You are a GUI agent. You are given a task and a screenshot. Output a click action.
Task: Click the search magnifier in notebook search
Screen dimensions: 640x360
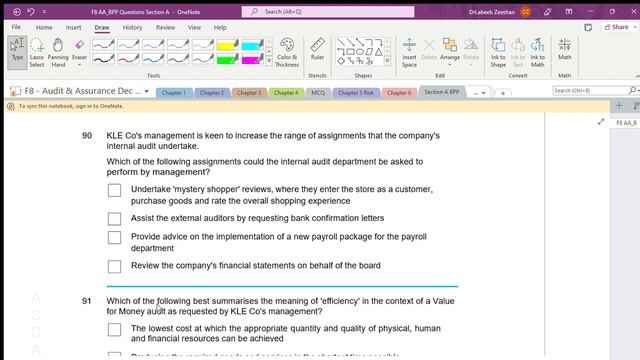tap(632, 90)
